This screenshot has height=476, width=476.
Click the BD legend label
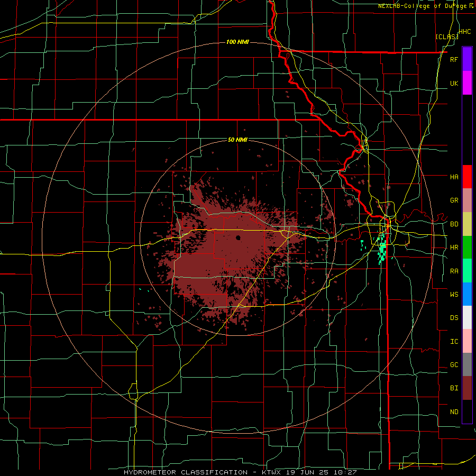(x=454, y=224)
